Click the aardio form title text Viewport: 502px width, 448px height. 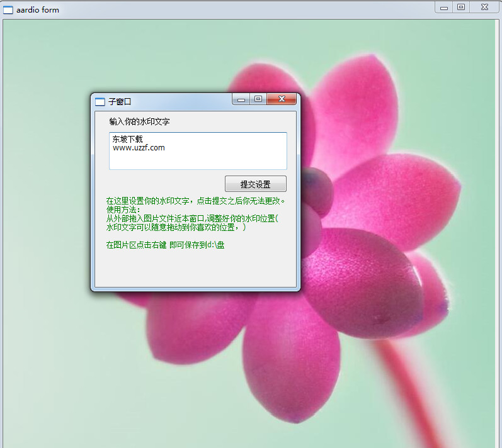click(x=38, y=10)
